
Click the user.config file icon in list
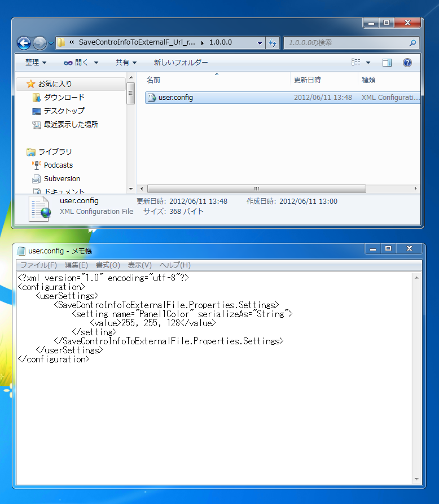click(x=152, y=98)
